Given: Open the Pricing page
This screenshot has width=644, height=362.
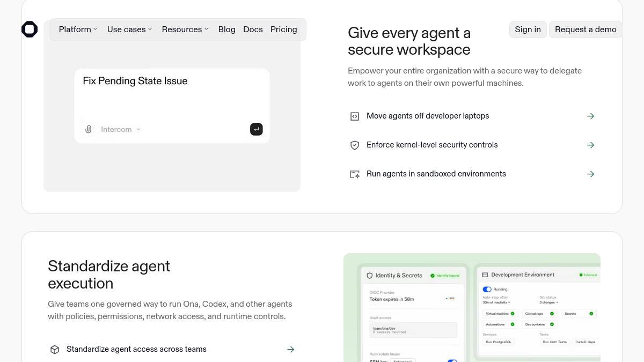Looking at the screenshot, I should 284,29.
